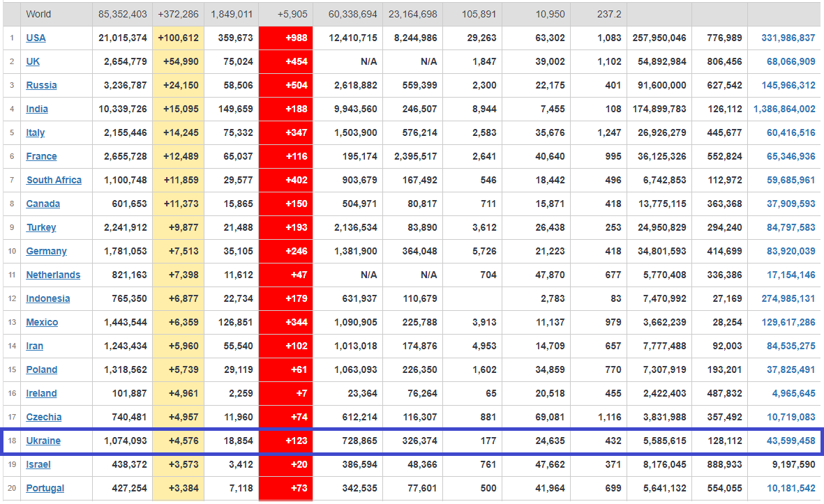Select the Ukraine link in the highlighted row
This screenshot has width=824, height=504.
tap(43, 441)
